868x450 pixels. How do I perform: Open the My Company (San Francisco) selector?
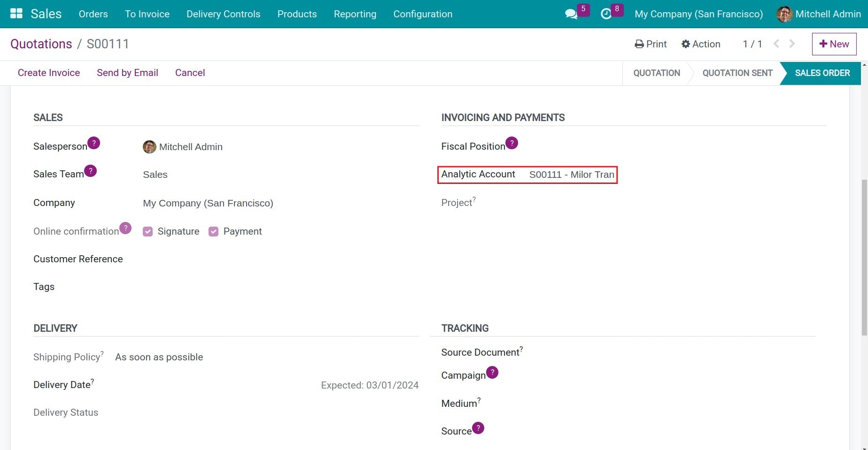pyautogui.click(x=698, y=14)
